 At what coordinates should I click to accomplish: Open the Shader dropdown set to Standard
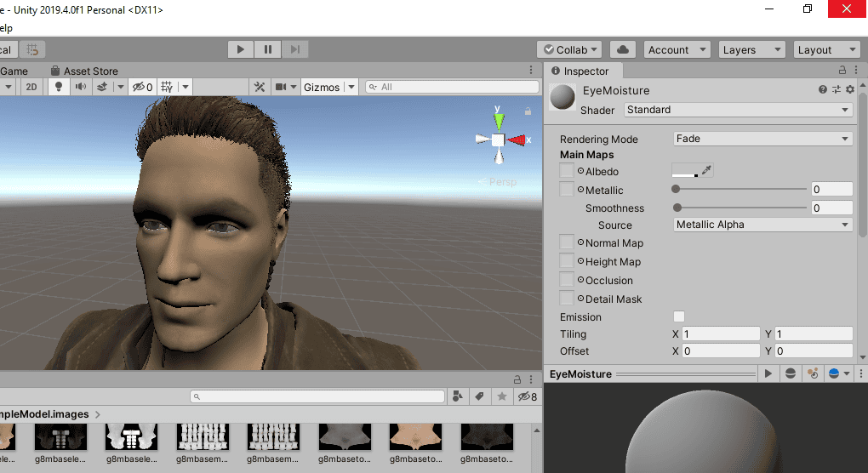point(738,110)
